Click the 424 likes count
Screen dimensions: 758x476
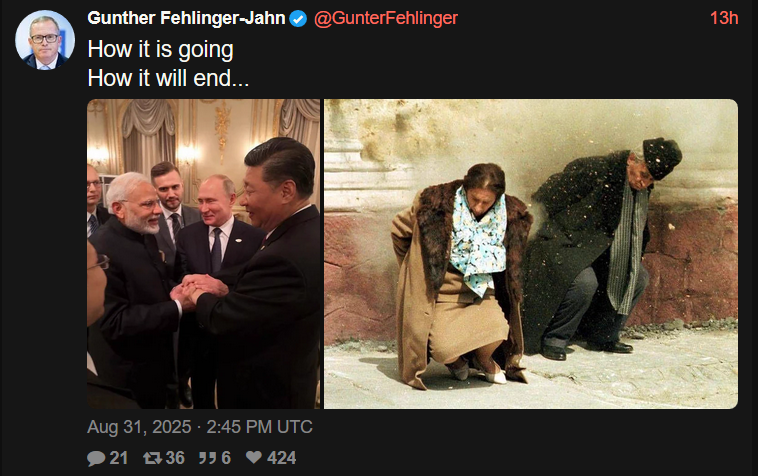click(281, 458)
